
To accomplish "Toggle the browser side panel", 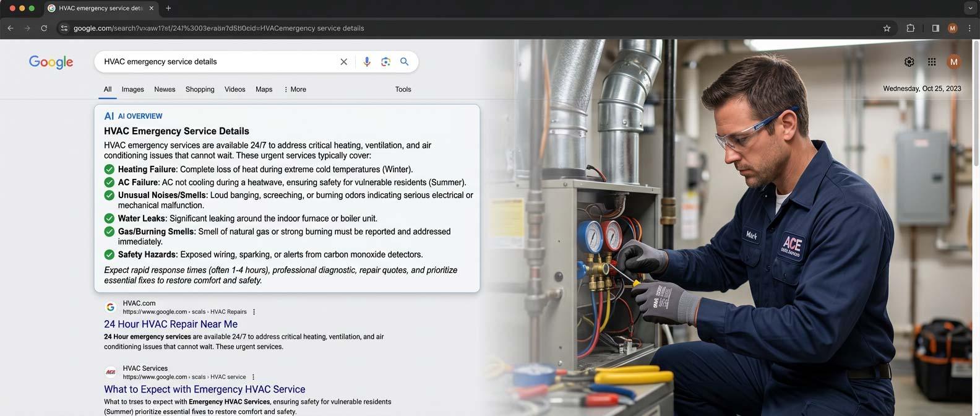I will pos(935,28).
